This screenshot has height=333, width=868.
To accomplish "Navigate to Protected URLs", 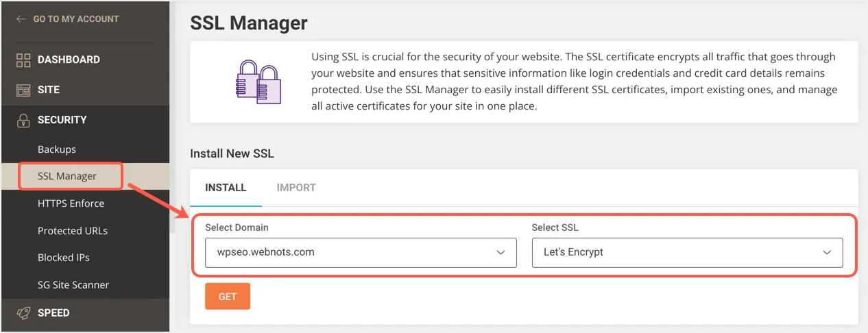I will [73, 231].
